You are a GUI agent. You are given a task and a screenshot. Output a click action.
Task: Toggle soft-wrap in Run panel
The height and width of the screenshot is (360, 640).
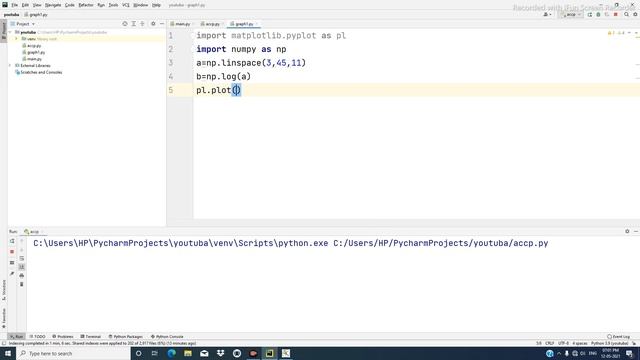(x=22, y=258)
